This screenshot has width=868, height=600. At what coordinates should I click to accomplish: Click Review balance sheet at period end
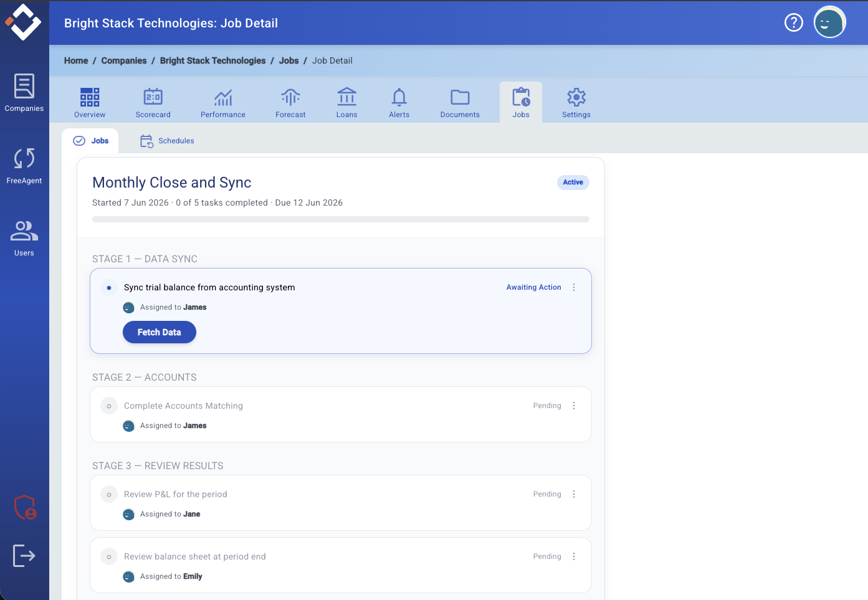point(195,556)
